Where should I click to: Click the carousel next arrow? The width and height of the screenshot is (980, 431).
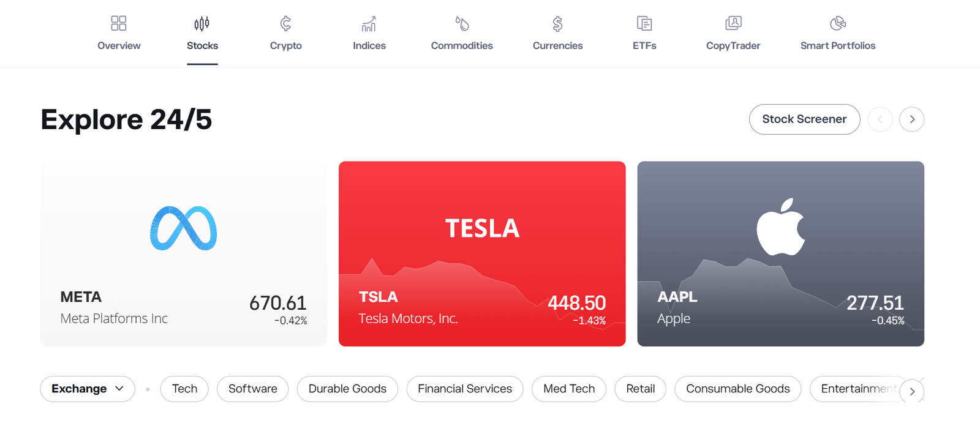911,119
